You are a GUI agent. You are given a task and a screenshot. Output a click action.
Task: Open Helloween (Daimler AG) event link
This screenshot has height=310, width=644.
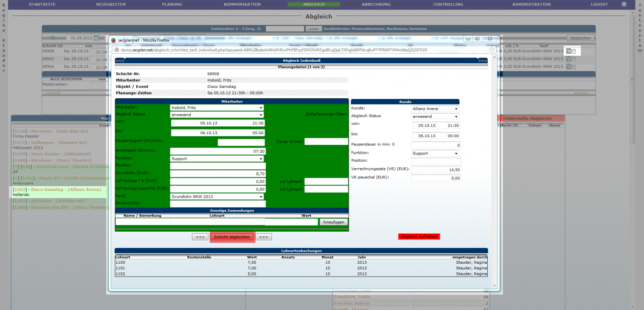[59, 142]
